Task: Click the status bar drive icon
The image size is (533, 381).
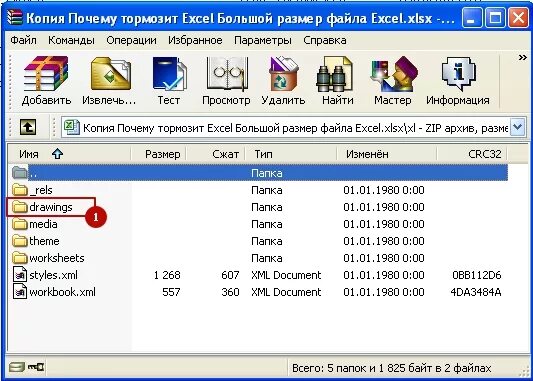Action: [17, 367]
